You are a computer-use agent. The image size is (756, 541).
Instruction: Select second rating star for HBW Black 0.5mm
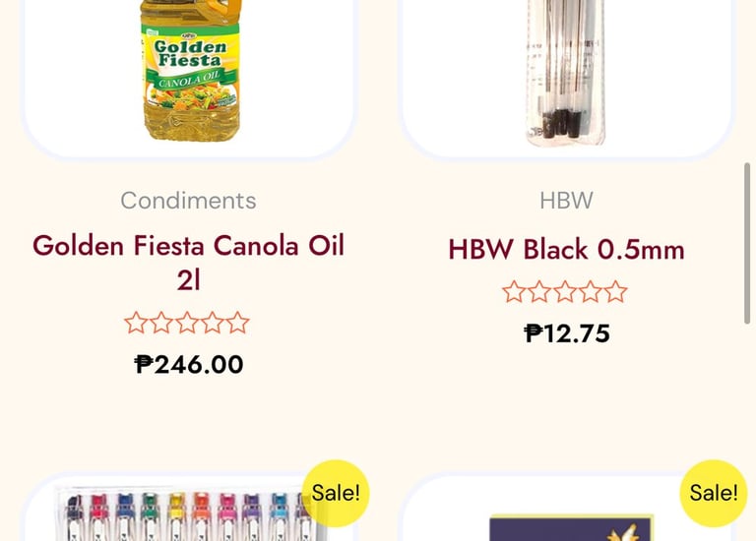[539, 291]
